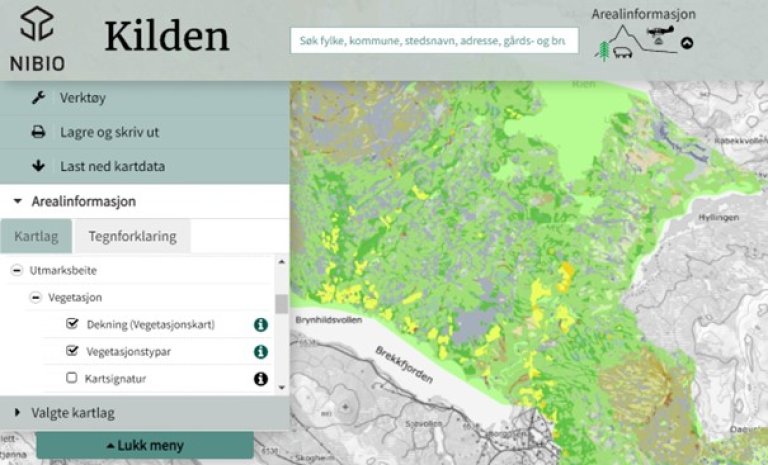Show info for Vegetasjonstypar layer
This screenshot has width=768, height=465.
click(261, 352)
